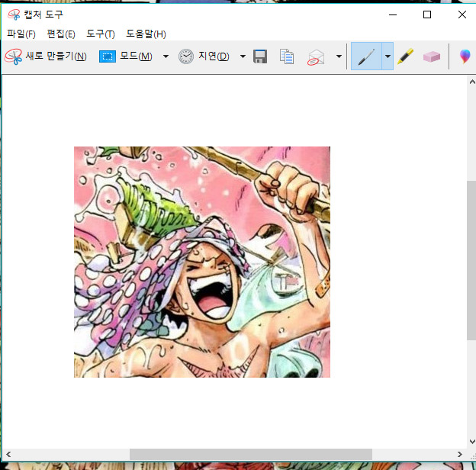Close the Snipping Tool window

coord(462,14)
